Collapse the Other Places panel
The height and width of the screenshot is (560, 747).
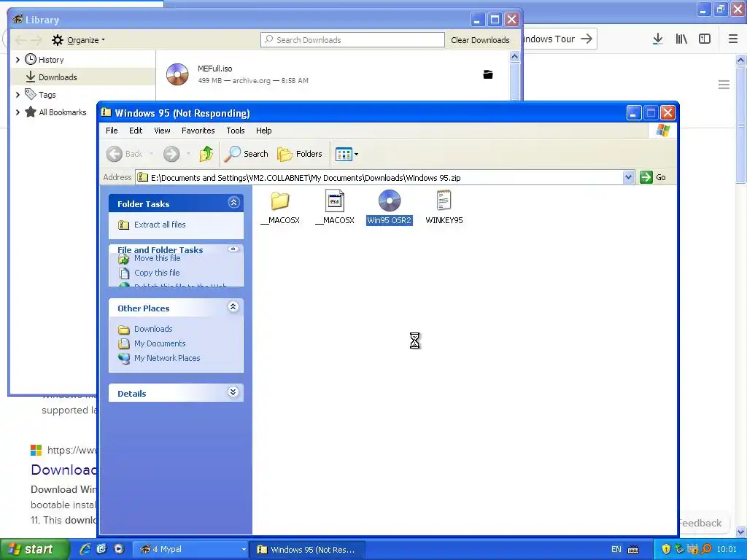(233, 307)
